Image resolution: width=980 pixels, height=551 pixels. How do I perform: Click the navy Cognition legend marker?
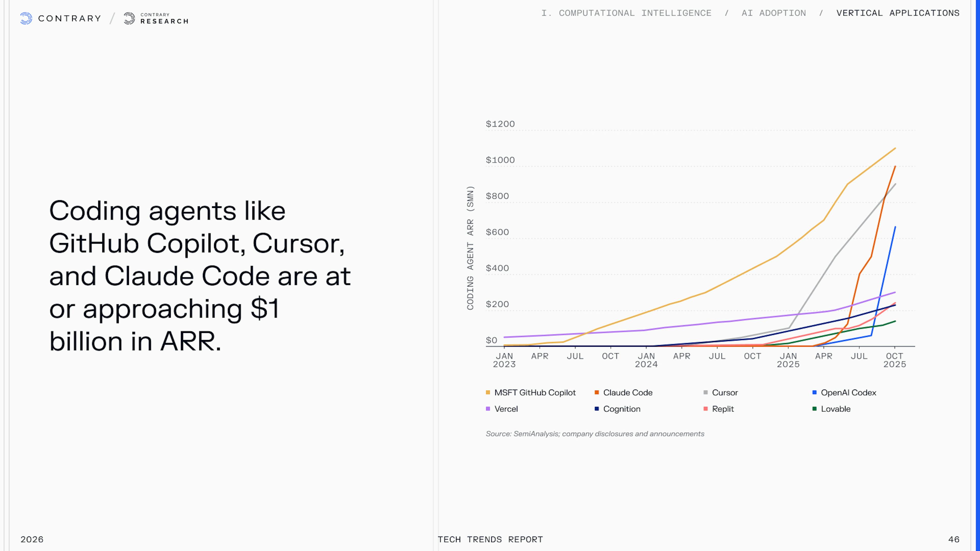coord(597,409)
